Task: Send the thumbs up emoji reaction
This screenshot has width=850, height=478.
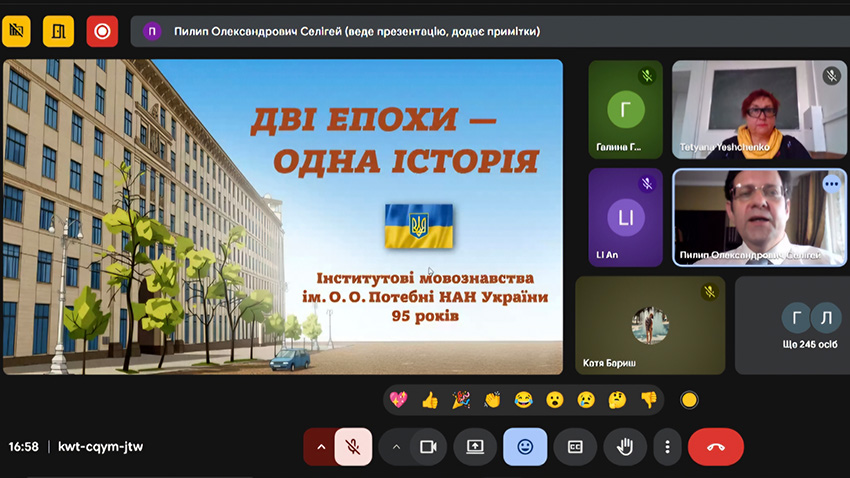Action: pyautogui.click(x=430, y=400)
